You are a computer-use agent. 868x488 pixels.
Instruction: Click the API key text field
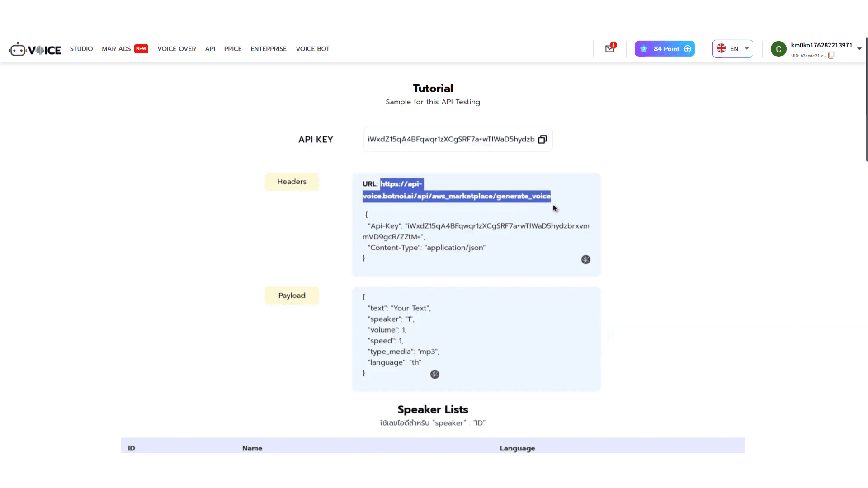[451, 139]
